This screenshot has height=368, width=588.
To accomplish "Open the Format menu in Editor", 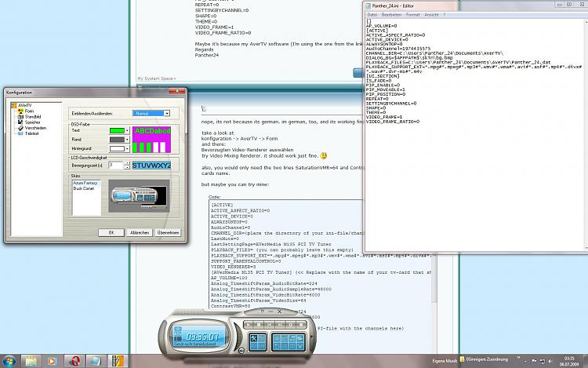I will coord(413,15).
